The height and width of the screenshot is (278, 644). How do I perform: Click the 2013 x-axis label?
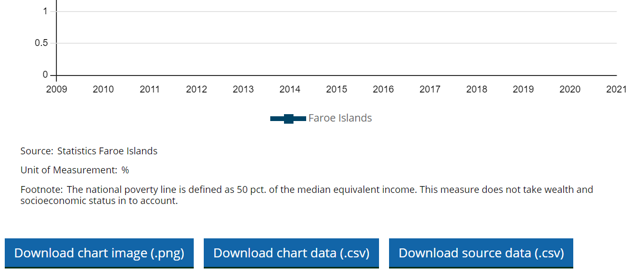243,89
